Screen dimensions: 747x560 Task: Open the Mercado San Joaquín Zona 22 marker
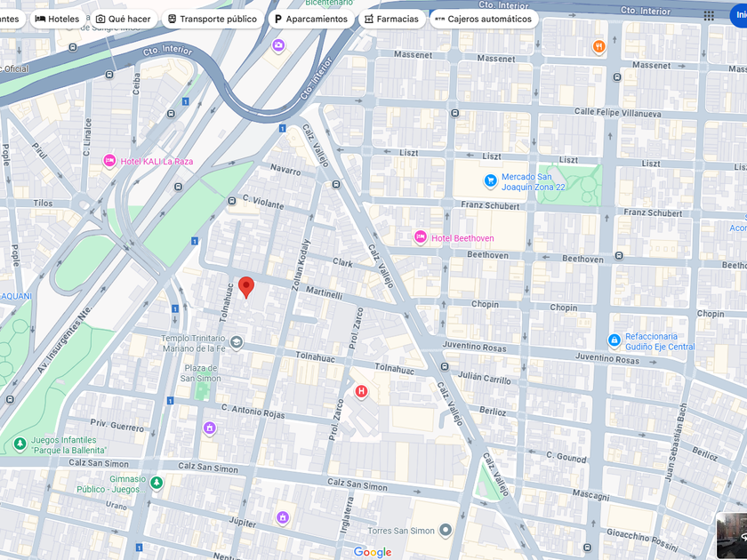pyautogui.click(x=490, y=181)
